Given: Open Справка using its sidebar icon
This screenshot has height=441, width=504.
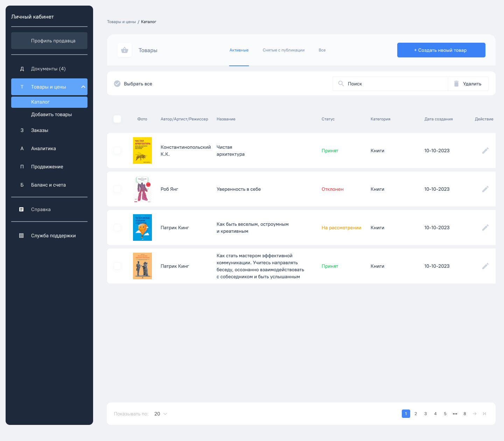Looking at the screenshot, I should point(21,209).
